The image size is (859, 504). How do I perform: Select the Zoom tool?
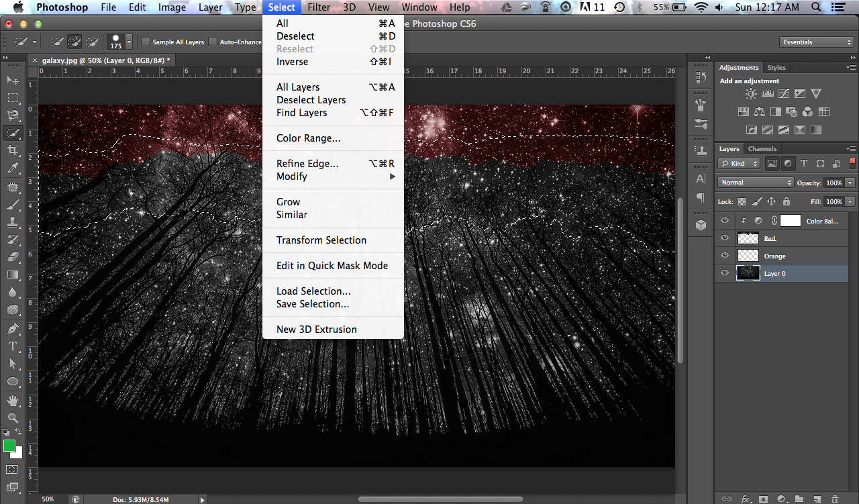(13, 417)
